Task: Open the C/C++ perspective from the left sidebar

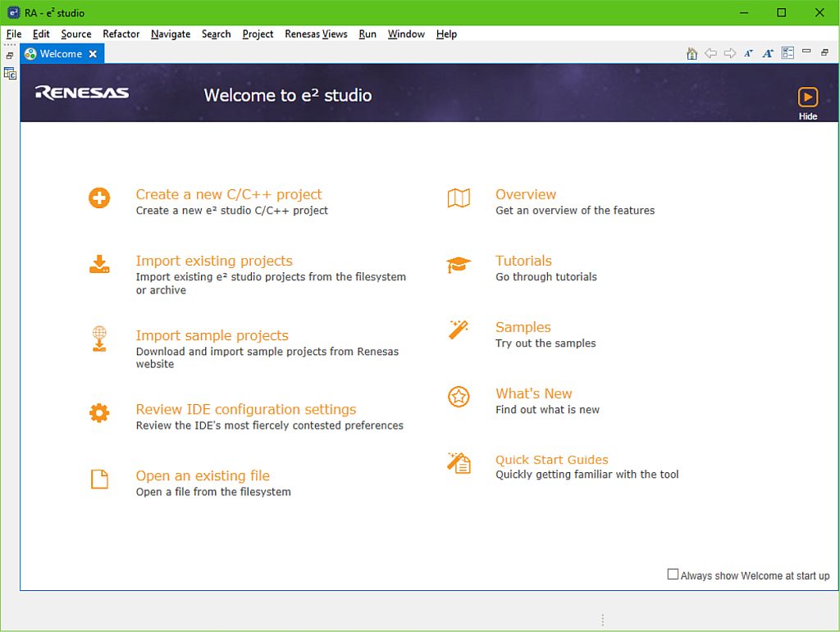Action: (x=10, y=73)
